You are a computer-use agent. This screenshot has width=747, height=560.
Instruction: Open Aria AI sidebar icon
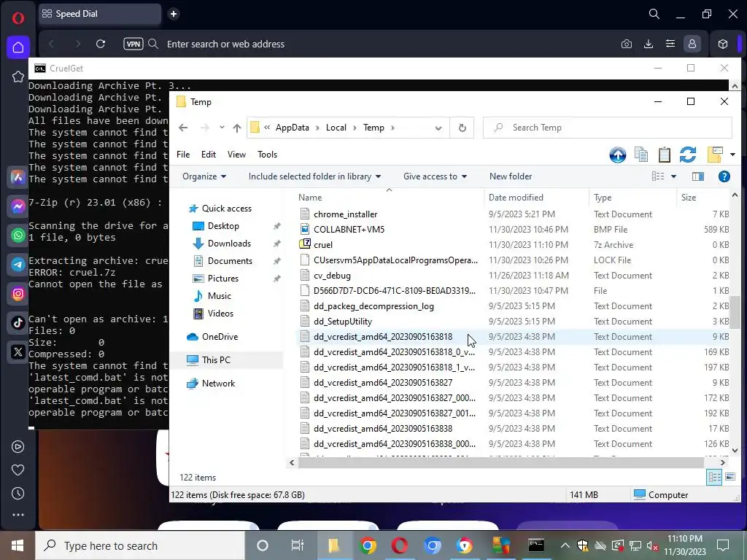tap(18, 177)
